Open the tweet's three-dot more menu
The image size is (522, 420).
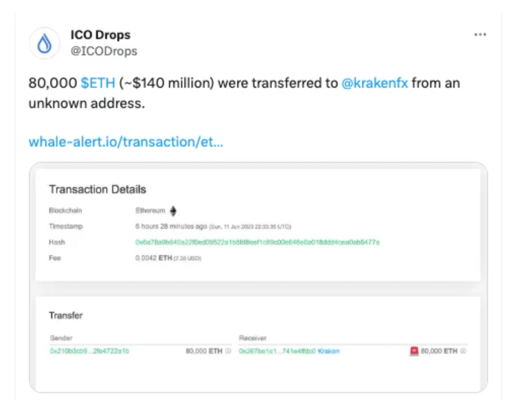pos(480,34)
